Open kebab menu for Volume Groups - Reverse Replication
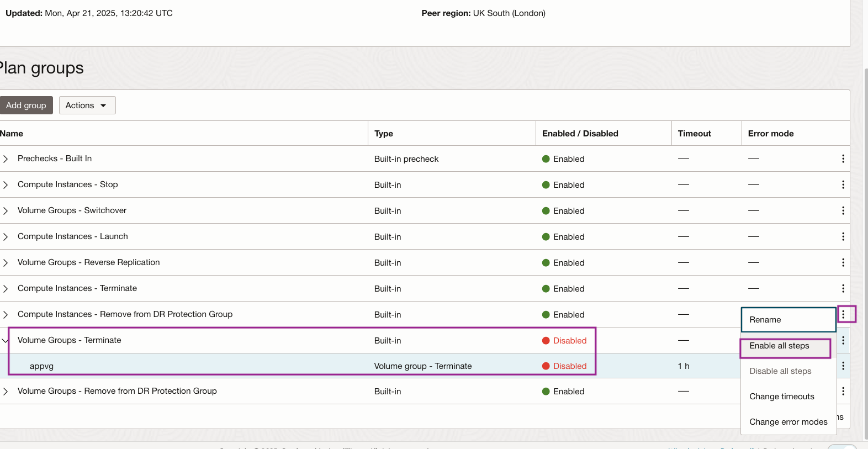The width and height of the screenshot is (868, 449). 843,263
